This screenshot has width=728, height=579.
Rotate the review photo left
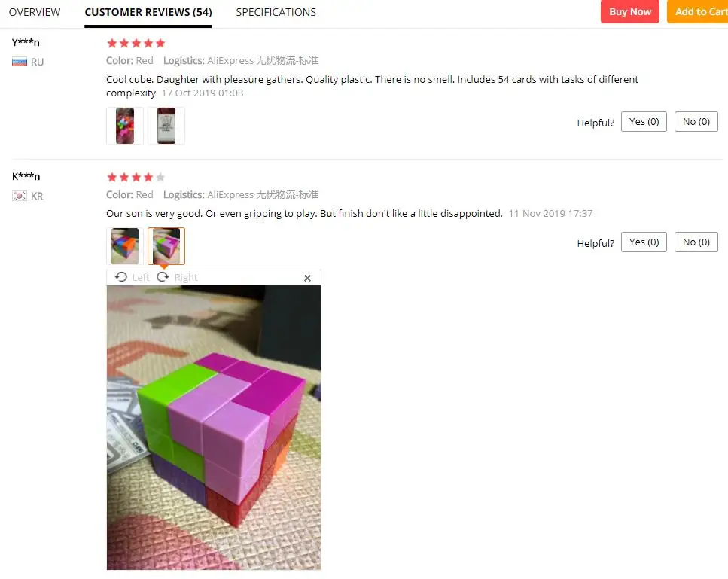tap(132, 277)
